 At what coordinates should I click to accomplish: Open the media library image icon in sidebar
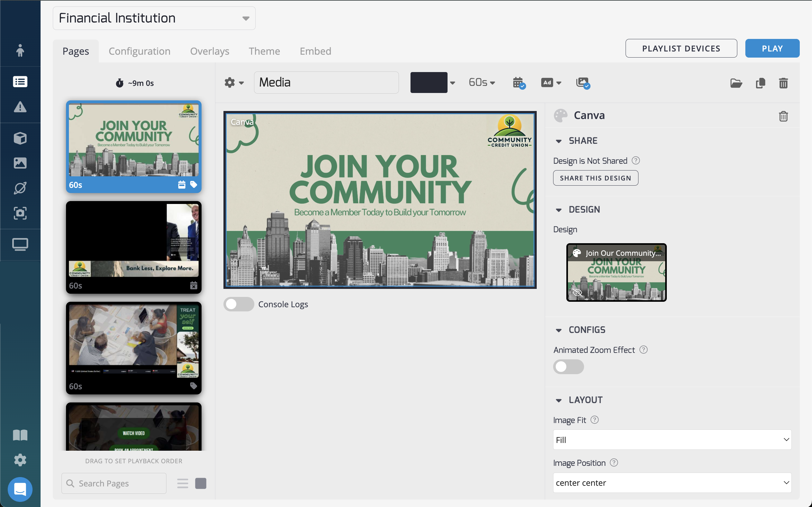pyautogui.click(x=20, y=163)
